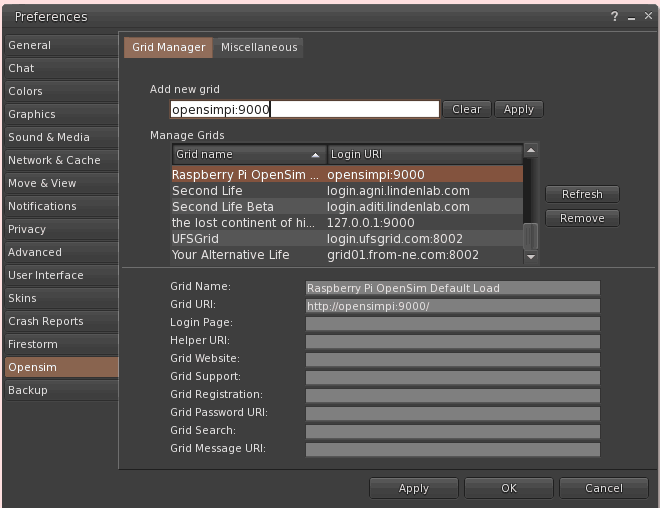Select the Second Life grid row

347,191
